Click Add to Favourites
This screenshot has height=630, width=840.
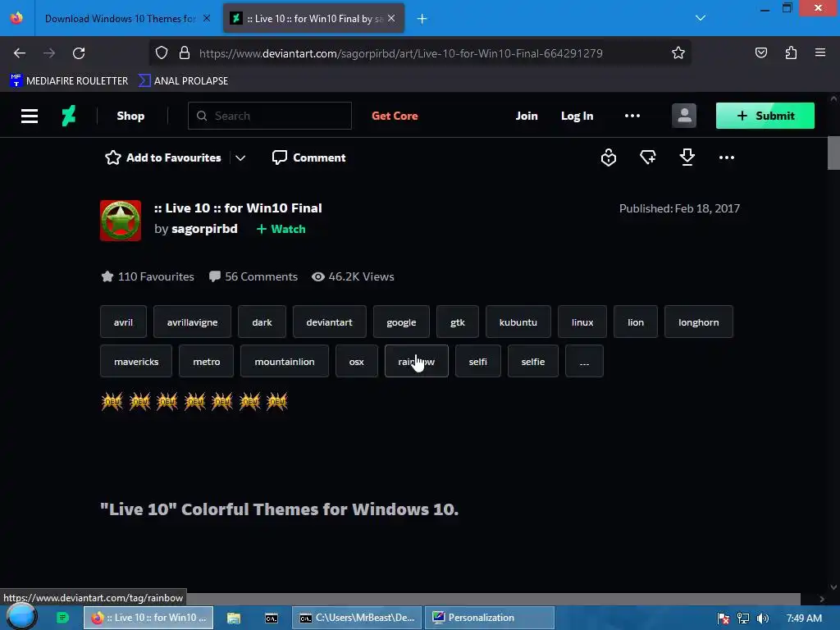(163, 157)
